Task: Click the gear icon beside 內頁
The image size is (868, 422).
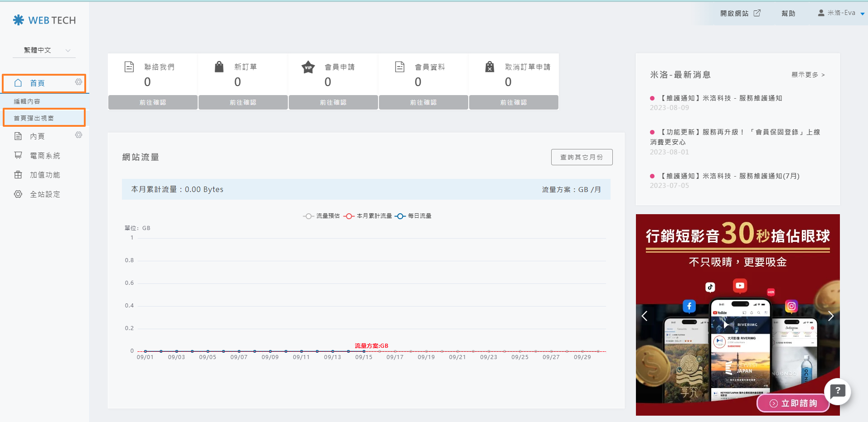Action: pos(78,135)
